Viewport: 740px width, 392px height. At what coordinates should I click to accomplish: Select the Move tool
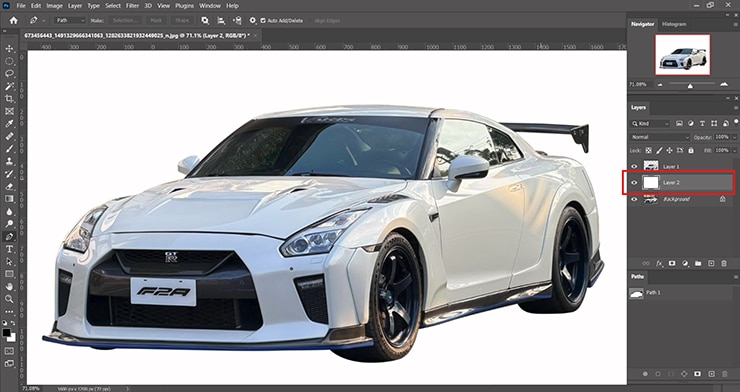point(9,49)
